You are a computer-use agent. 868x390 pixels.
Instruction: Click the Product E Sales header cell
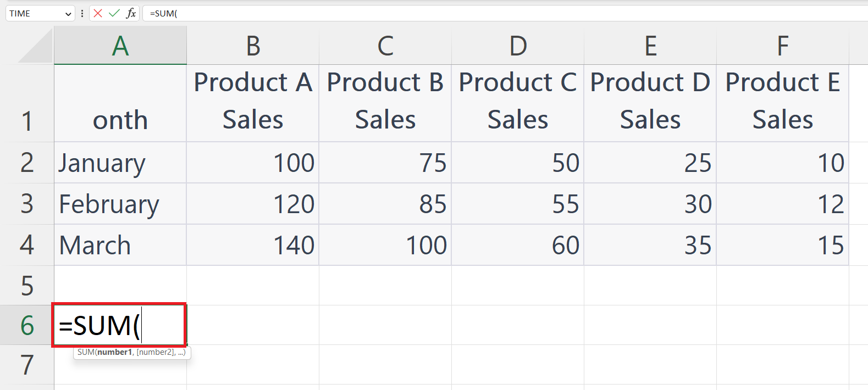(782, 102)
